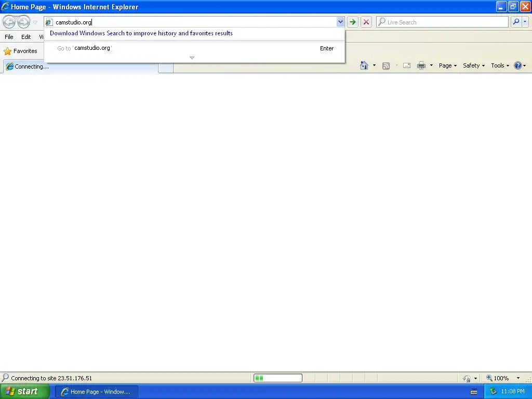Select Go to 'camstudio.org' suggestion
The width and height of the screenshot is (532, 399).
click(194, 48)
